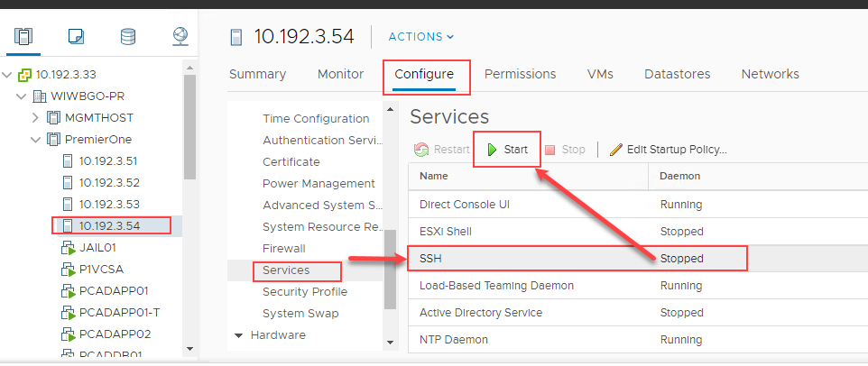The width and height of the screenshot is (868, 366).
Task: Expand the MGMTHOST cluster node
Action: [35, 118]
